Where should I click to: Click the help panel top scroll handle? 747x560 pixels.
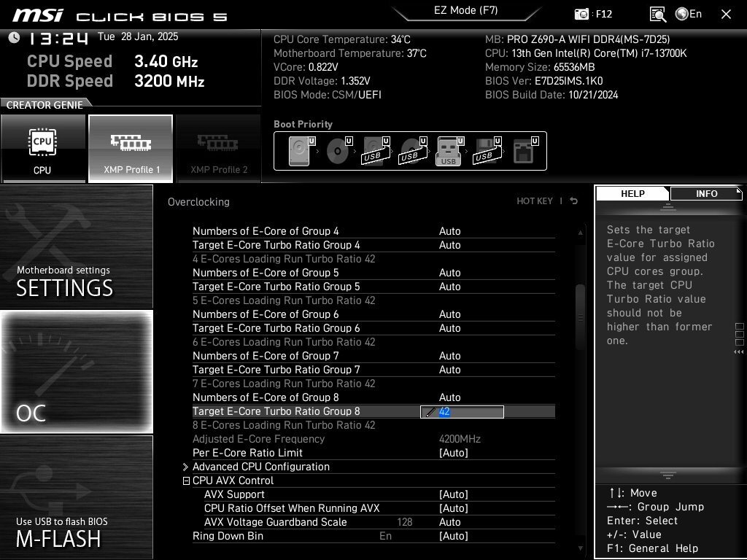(668, 207)
